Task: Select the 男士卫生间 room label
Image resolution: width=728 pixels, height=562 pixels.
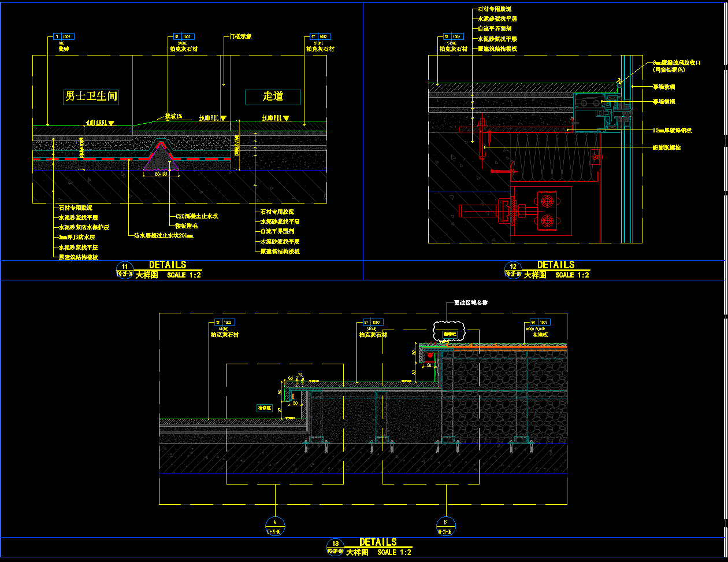Action: click(91, 97)
